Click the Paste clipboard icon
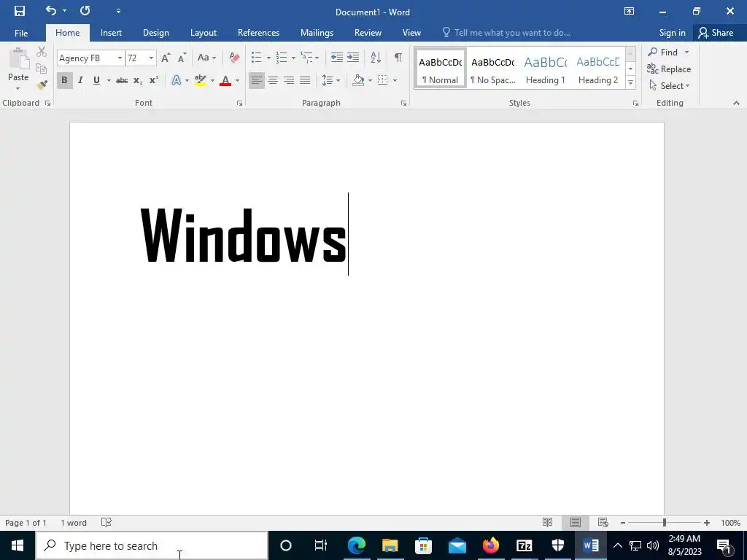This screenshot has width=747, height=560. coord(19,59)
